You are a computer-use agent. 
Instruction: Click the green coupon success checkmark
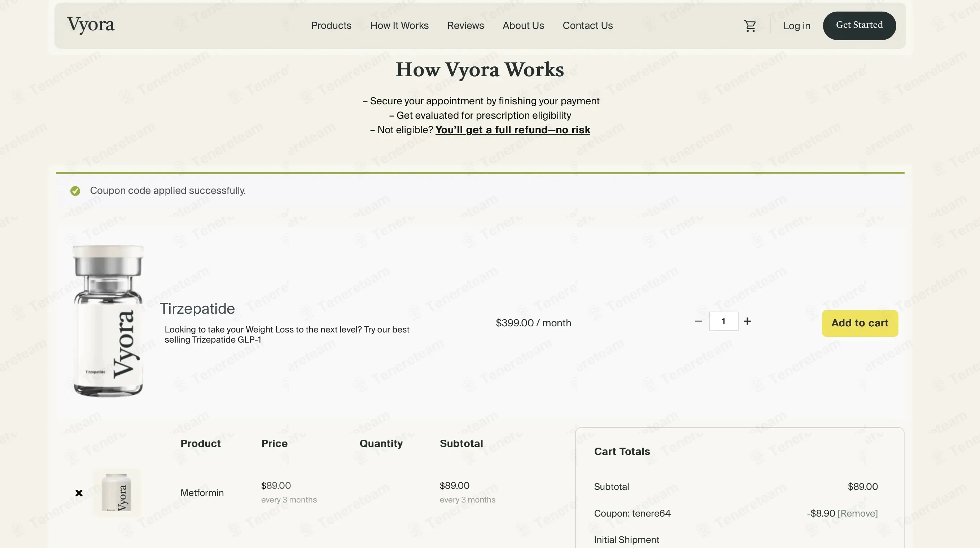pyautogui.click(x=75, y=191)
